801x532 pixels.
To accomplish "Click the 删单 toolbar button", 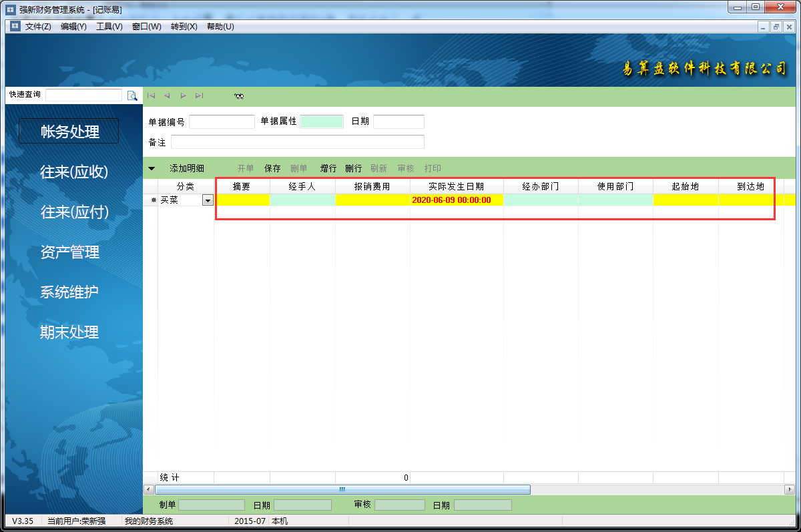I will coord(299,168).
